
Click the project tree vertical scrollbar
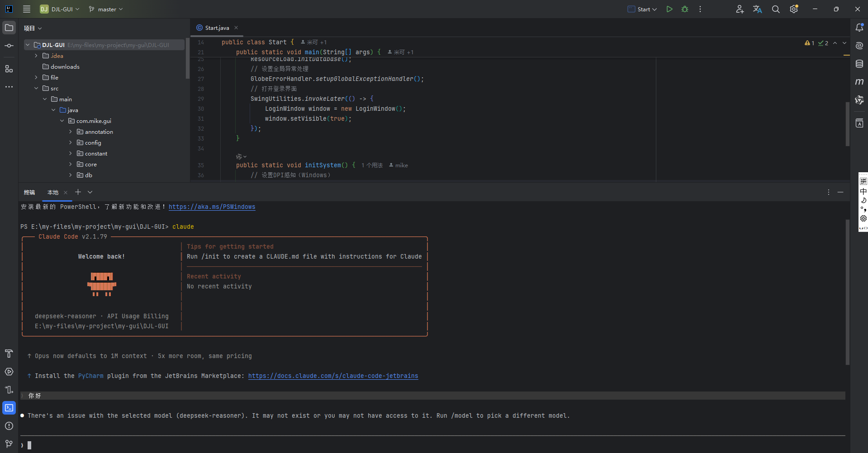pos(187,59)
